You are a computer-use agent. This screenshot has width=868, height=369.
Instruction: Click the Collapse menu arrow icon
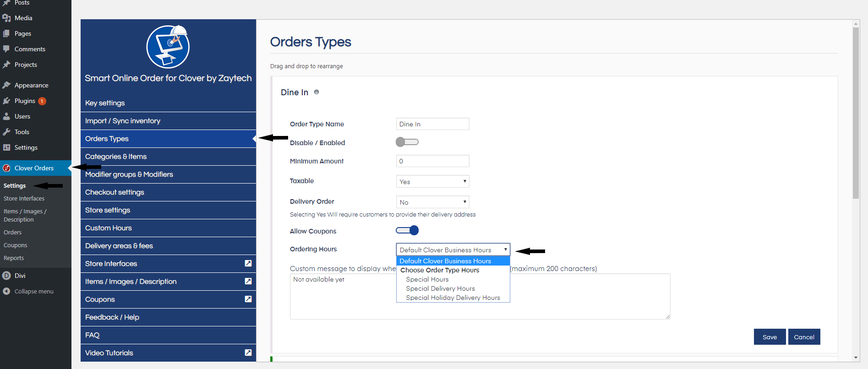coord(6,291)
